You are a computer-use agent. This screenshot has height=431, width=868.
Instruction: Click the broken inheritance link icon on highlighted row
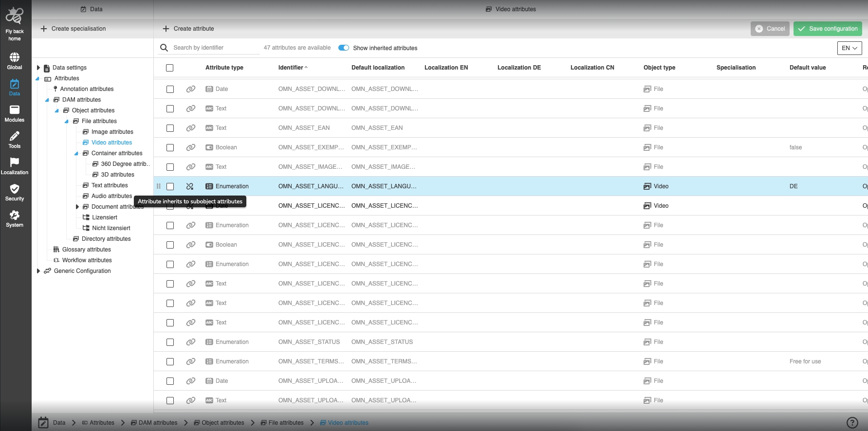(x=190, y=186)
